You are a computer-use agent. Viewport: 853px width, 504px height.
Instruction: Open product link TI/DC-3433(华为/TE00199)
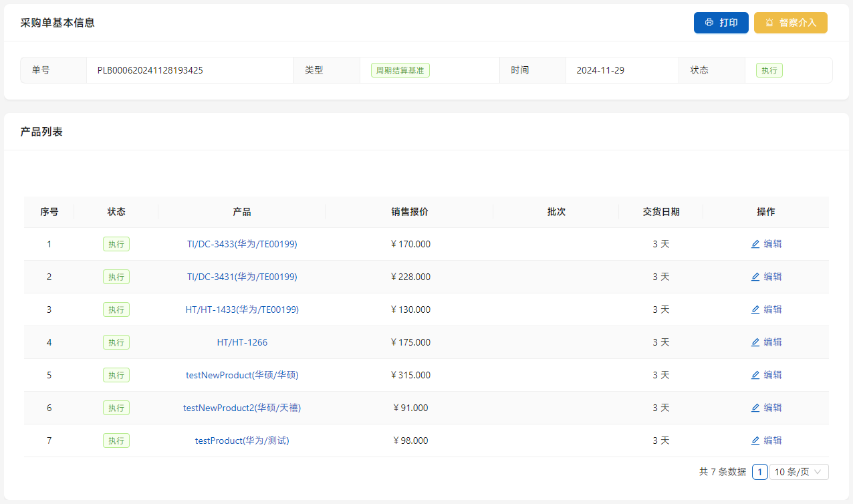tap(242, 244)
